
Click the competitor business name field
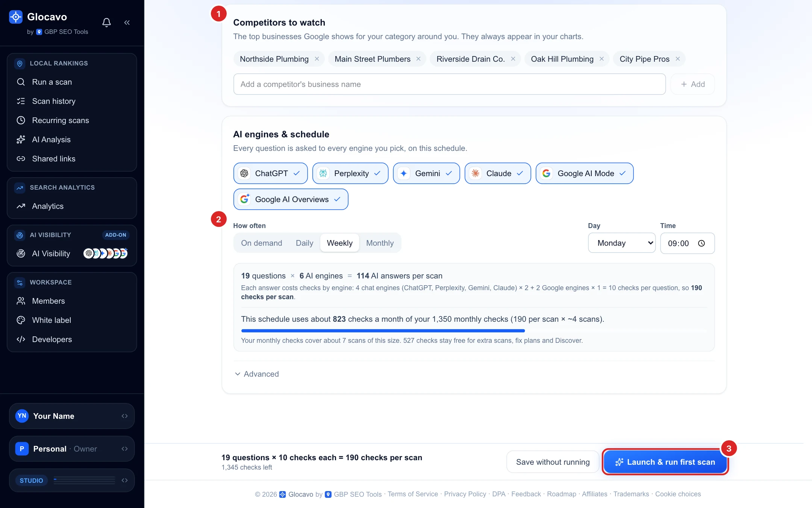[x=449, y=84]
